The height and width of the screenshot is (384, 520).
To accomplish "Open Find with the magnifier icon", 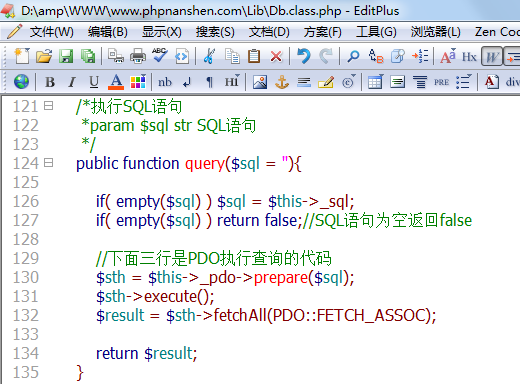I will click(353, 56).
